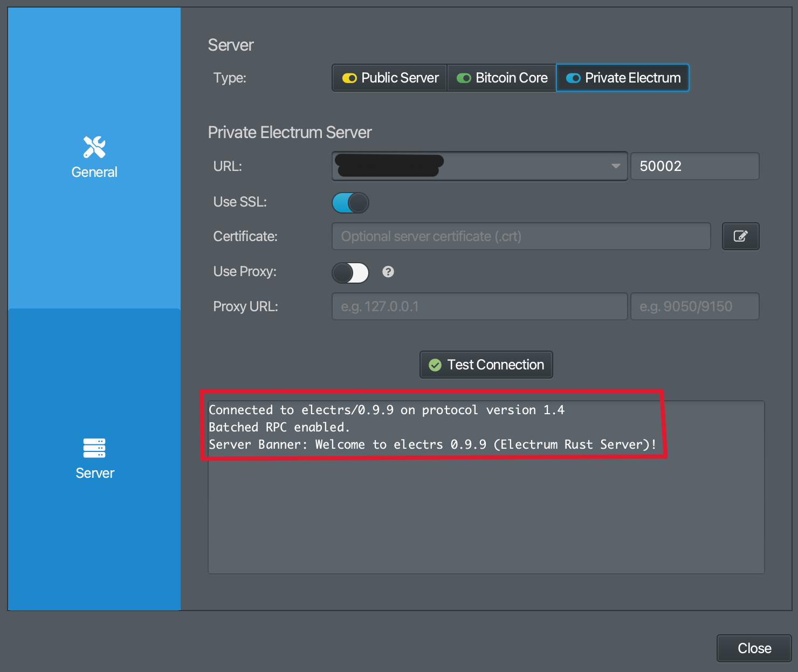Click the Server stack icon in sidebar
This screenshot has width=798, height=672.
pyautogui.click(x=94, y=448)
